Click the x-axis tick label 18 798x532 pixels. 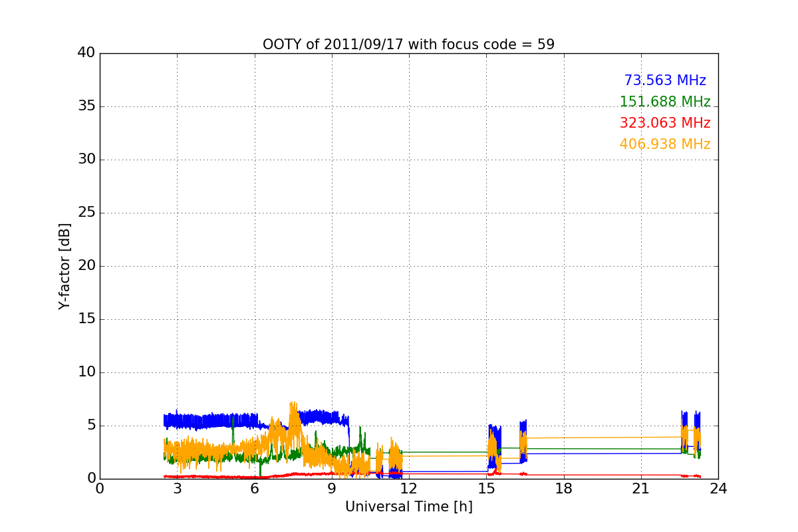point(564,489)
